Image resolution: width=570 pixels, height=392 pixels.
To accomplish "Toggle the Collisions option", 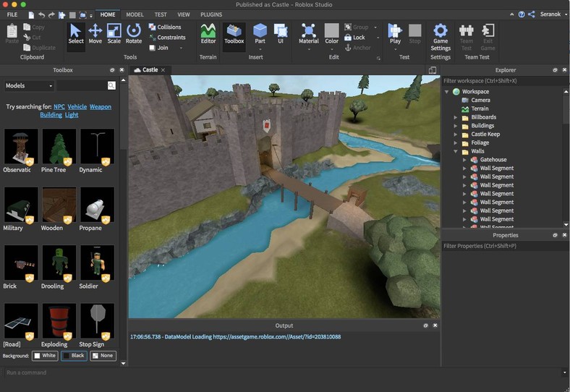I will coord(165,27).
